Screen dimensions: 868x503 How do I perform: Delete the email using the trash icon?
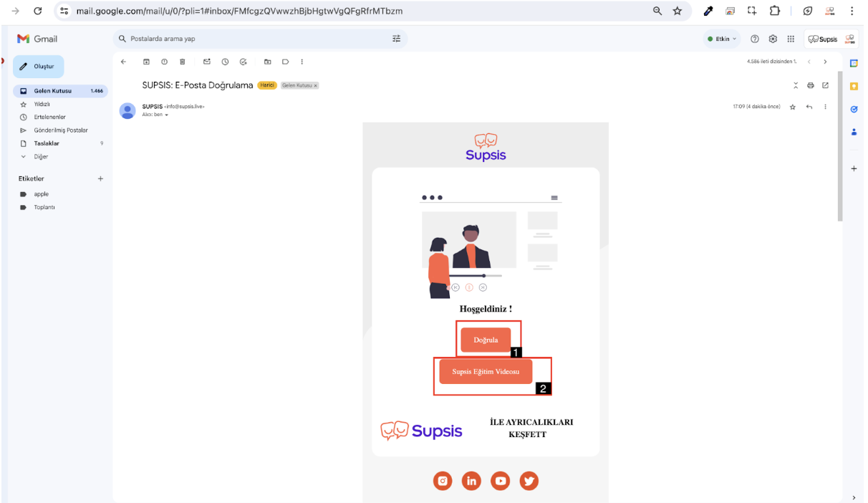[x=183, y=62]
